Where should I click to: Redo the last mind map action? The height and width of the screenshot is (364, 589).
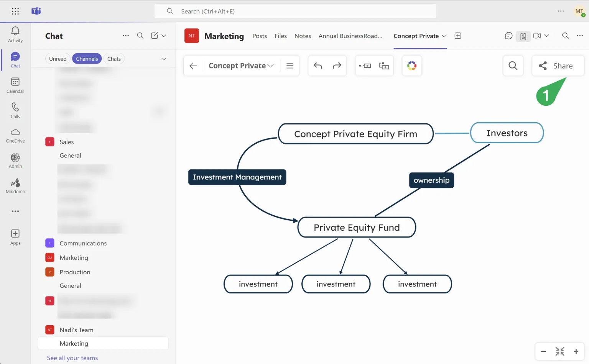coord(337,66)
